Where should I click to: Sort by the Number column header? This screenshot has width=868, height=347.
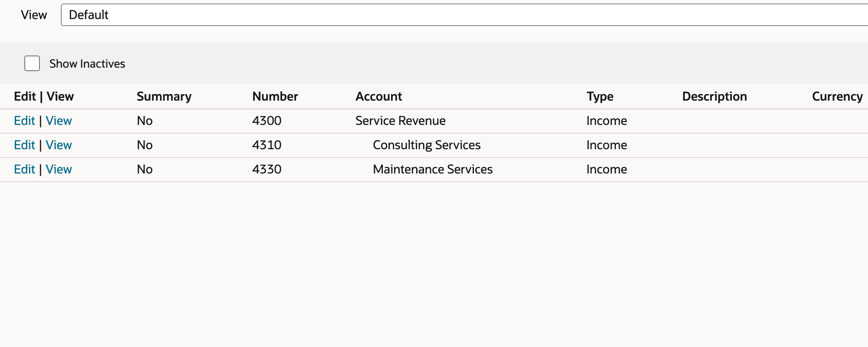275,96
